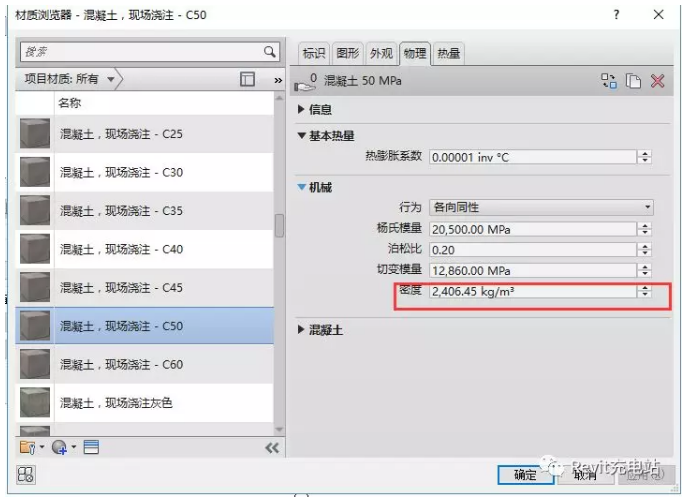The height and width of the screenshot is (498, 684).
Task: Open the library folder dropdown arrow
Action: tap(42, 447)
